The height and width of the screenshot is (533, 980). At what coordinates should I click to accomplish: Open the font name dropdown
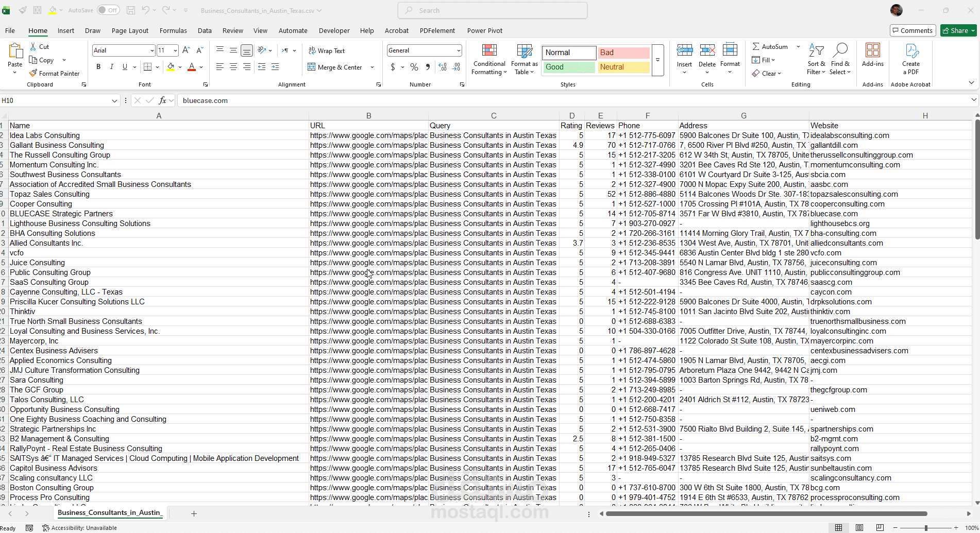(152, 50)
